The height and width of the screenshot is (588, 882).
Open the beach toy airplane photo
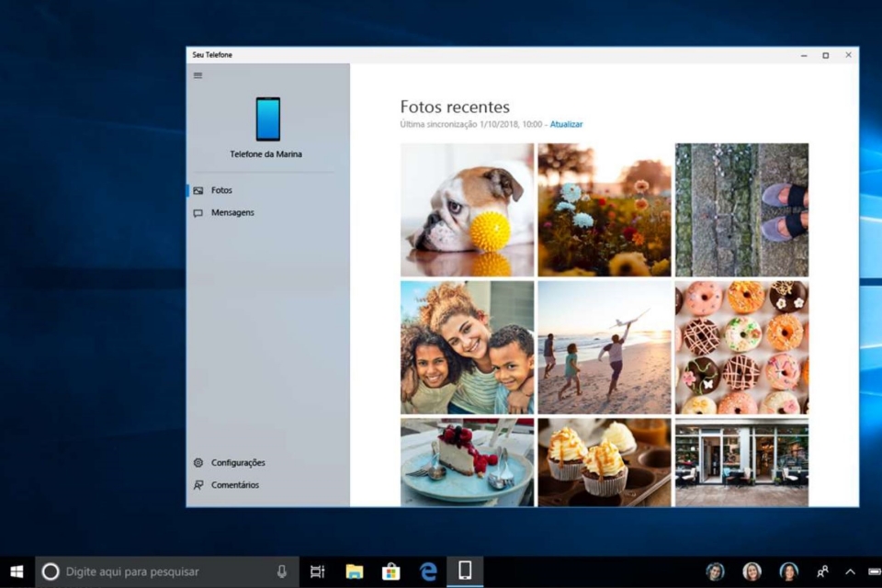point(605,347)
